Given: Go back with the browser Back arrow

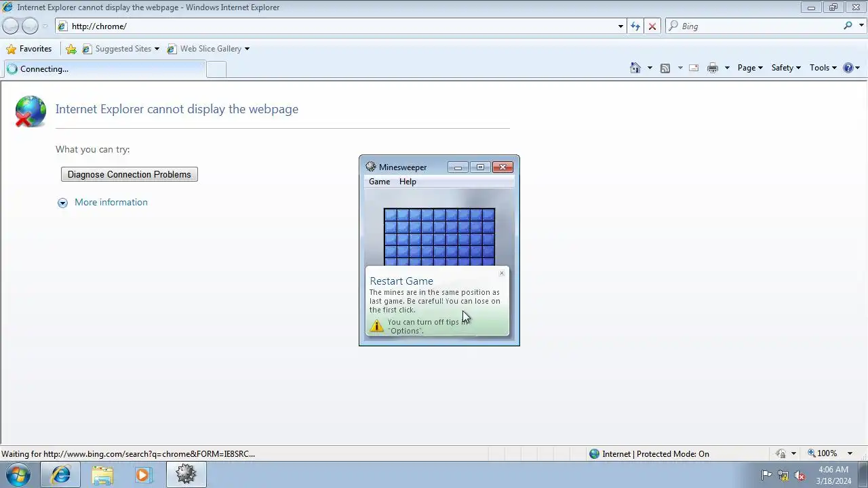Looking at the screenshot, I should tap(10, 26).
